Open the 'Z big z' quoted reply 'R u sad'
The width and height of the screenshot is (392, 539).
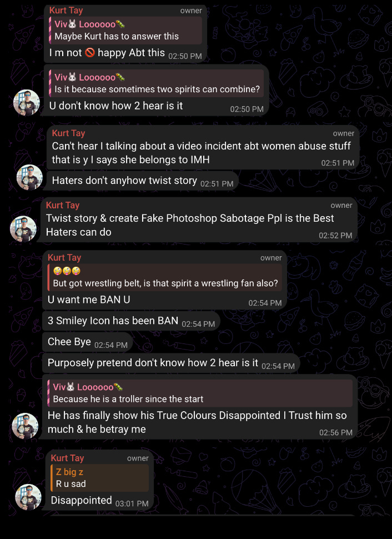click(x=99, y=478)
